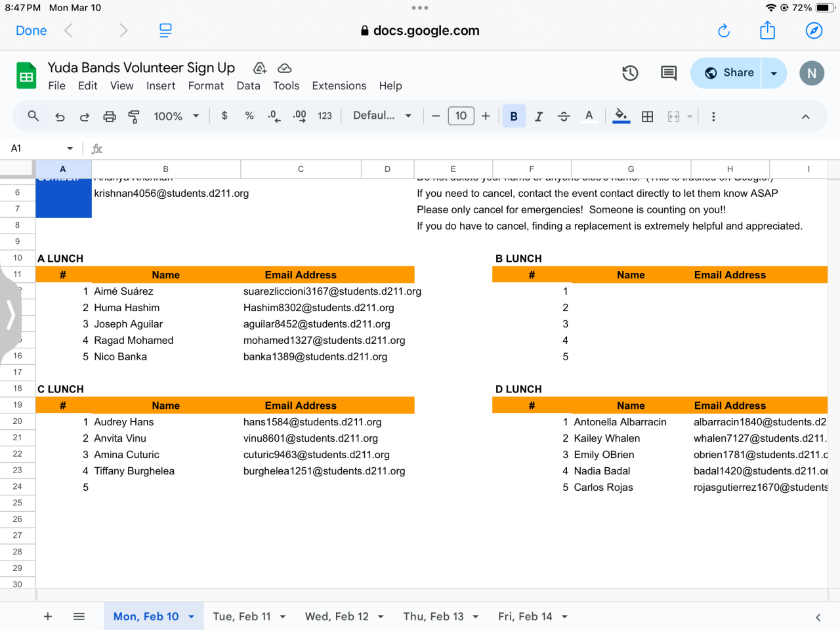This screenshot has width=840, height=630.
Task: Expand the Default font dropdown
Action: point(382,115)
